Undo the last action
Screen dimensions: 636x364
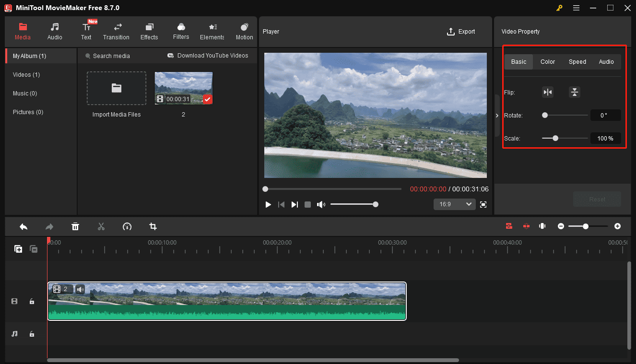click(x=24, y=227)
